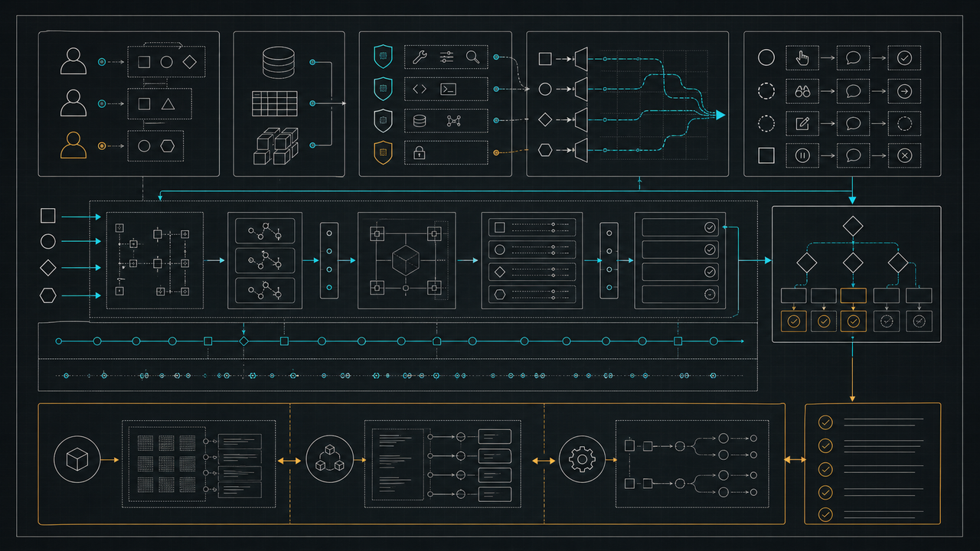Screen dimensions: 980x551
Task: Select the hand pointer icon
Action: (x=802, y=57)
